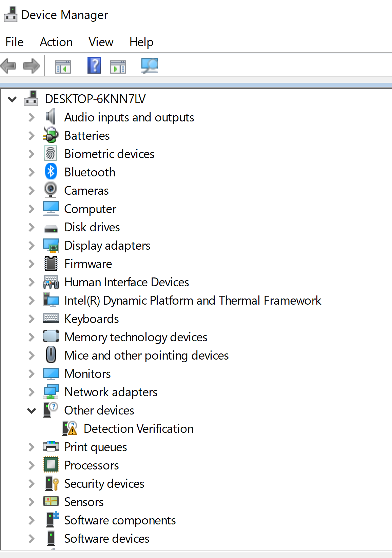392x558 pixels.
Task: Collapse the DESKTOP-6KNN7LV root node
Action: point(12,99)
